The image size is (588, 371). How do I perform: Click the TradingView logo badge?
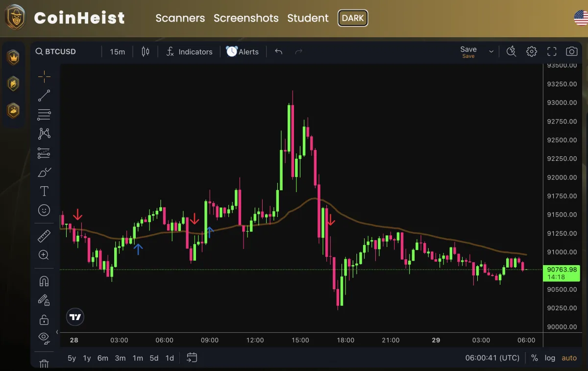(x=75, y=317)
